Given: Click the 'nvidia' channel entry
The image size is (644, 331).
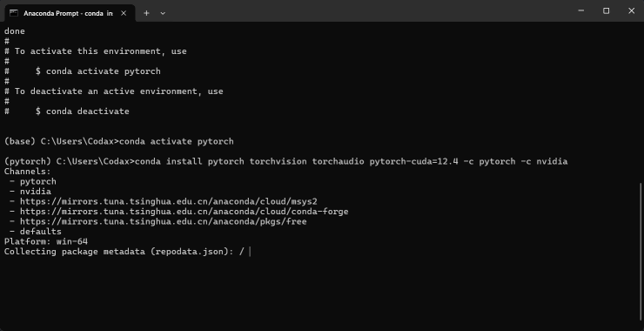Looking at the screenshot, I should coord(36,192).
